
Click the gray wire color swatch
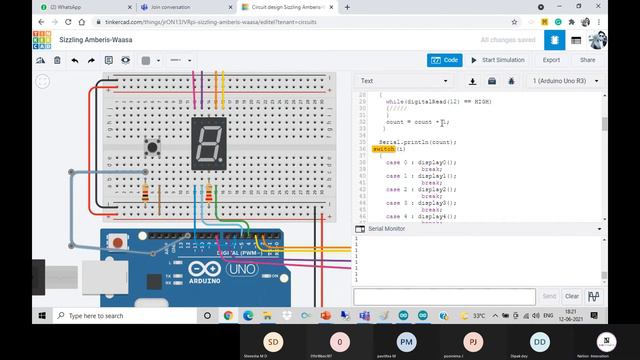click(x=146, y=60)
